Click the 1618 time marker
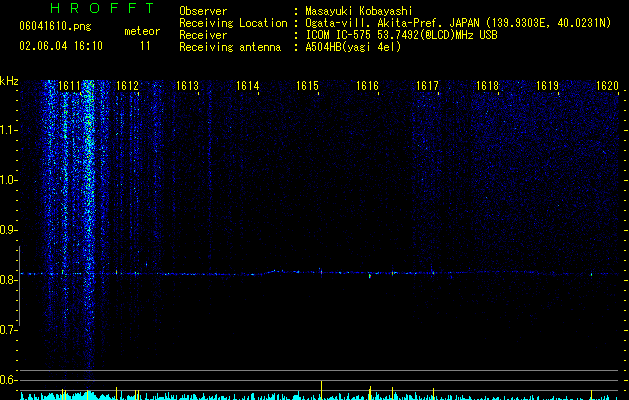 coord(487,86)
